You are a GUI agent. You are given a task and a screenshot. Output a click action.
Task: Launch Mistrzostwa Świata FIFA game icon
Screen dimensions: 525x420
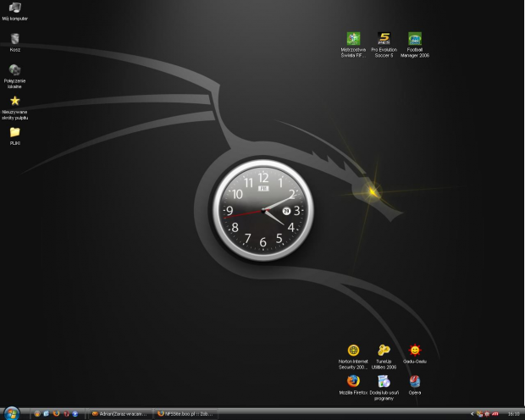pos(353,38)
